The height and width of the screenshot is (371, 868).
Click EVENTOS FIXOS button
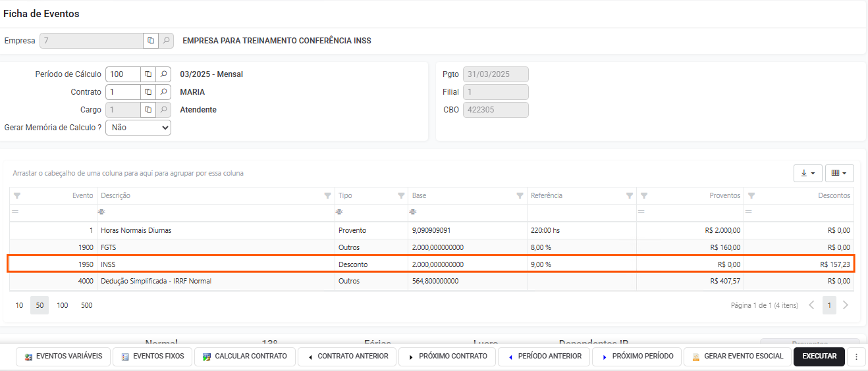(x=153, y=357)
